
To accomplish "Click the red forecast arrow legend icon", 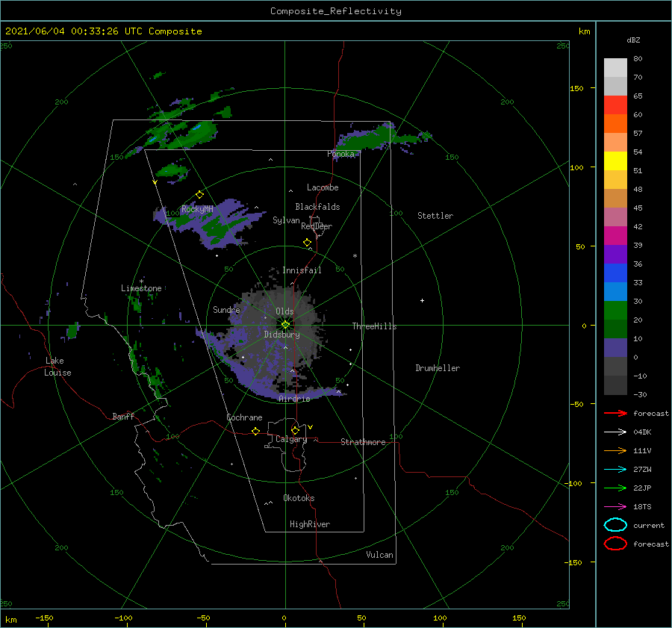I will point(615,413).
